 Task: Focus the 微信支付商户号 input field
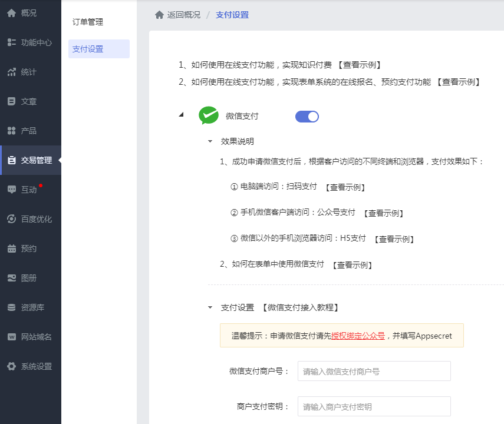(x=374, y=372)
